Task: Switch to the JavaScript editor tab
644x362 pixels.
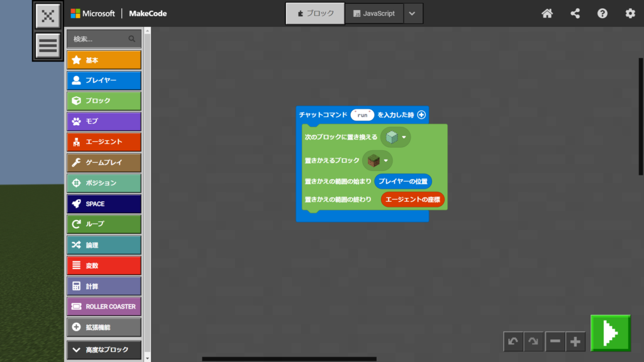Action: [x=374, y=13]
